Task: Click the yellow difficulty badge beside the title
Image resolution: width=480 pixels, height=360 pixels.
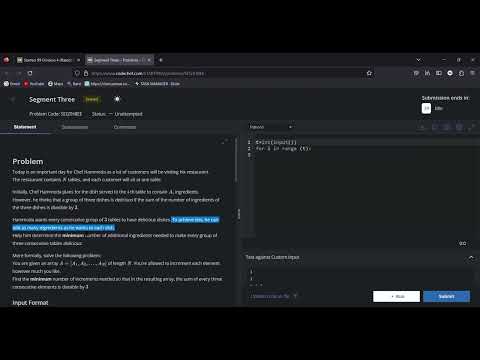Action: [92, 99]
